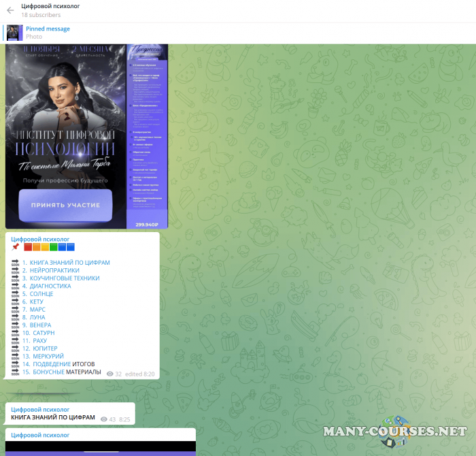
Task: Select the СОЛНЦЕ link in the list
Action: 41,294
